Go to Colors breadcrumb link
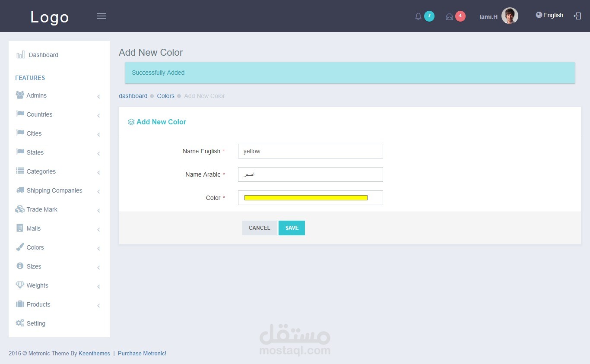590x364 pixels. coord(165,96)
